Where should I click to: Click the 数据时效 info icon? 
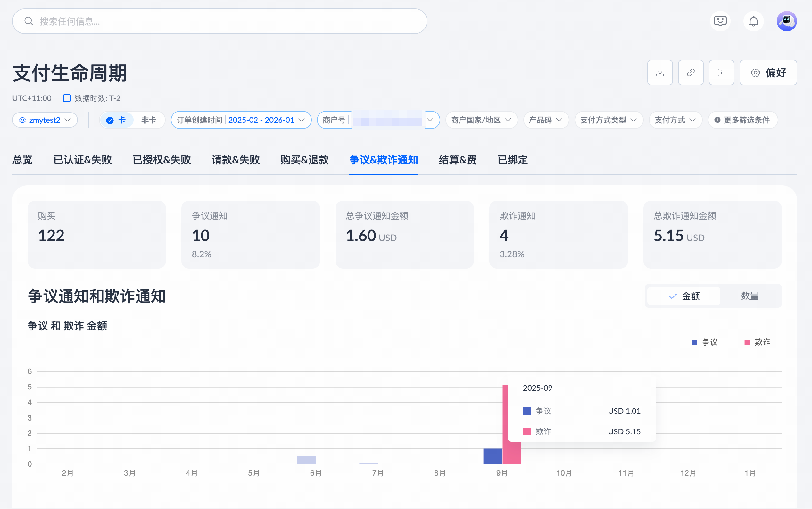coord(67,98)
